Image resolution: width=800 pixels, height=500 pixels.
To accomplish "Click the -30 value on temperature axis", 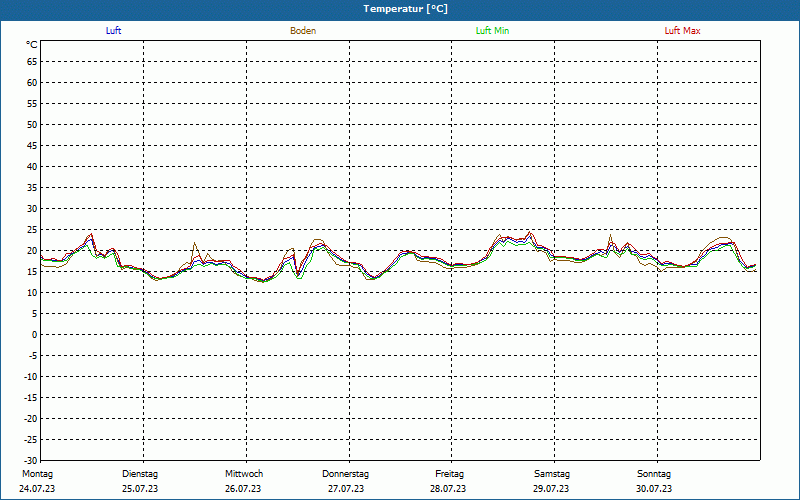I will pos(31,460).
